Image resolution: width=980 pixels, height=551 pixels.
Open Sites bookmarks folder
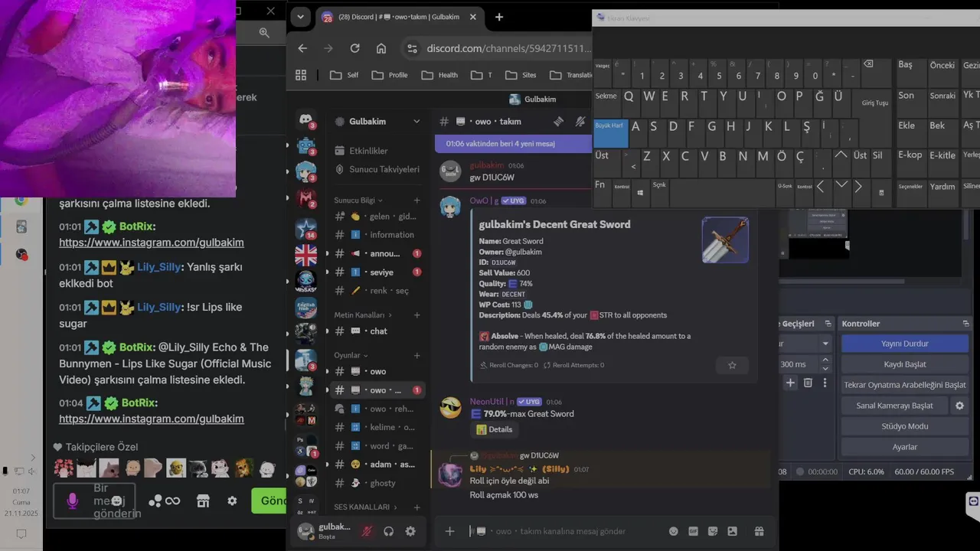pos(521,75)
